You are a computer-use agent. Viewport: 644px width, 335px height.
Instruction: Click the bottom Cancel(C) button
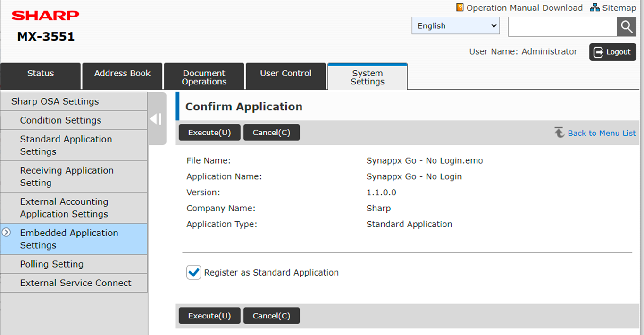click(271, 316)
